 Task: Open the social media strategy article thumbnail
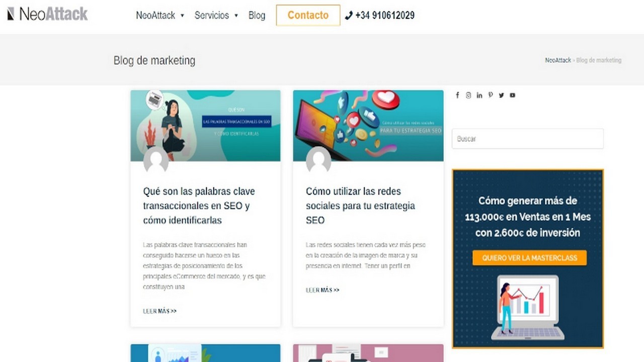click(x=368, y=126)
